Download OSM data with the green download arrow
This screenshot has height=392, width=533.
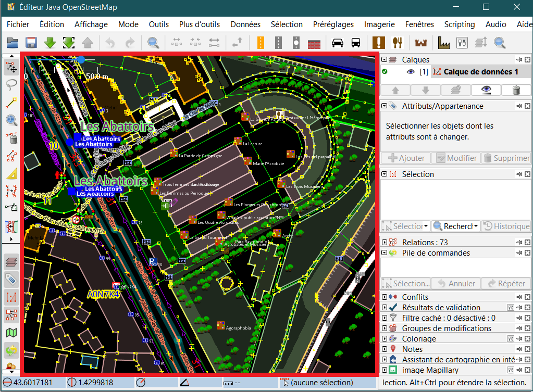pyautogui.click(x=50, y=43)
